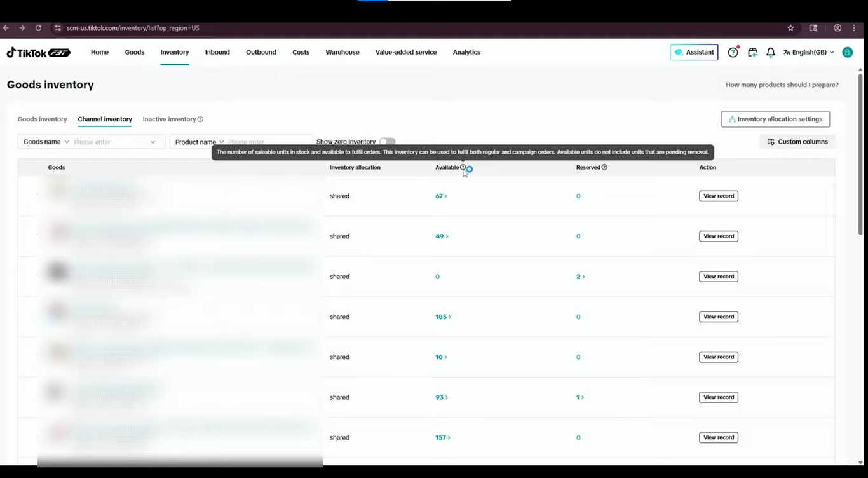Open the Inbound menu

(217, 52)
